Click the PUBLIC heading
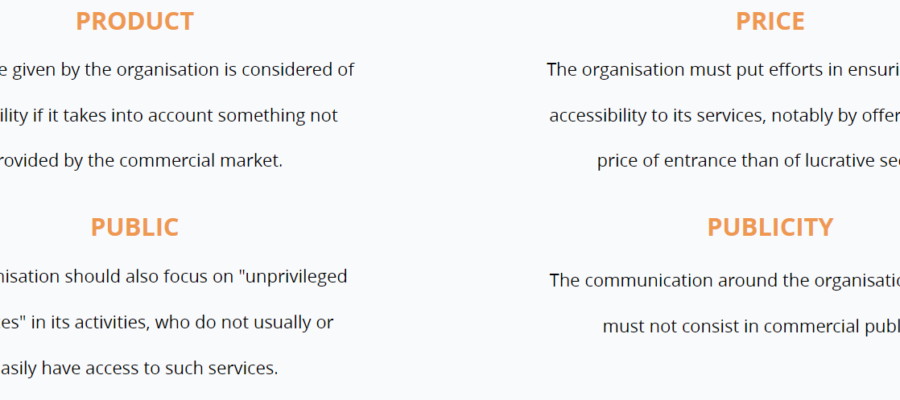Viewport: 900px width, 400px height. pyautogui.click(x=135, y=227)
